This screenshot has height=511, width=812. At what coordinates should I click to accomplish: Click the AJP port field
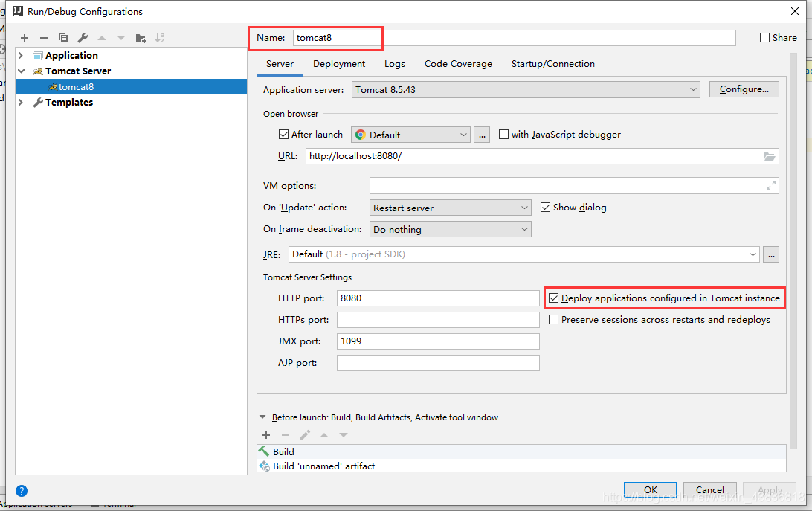pos(438,363)
